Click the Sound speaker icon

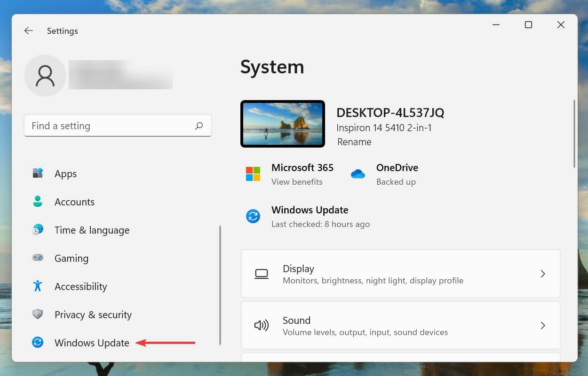(x=262, y=325)
